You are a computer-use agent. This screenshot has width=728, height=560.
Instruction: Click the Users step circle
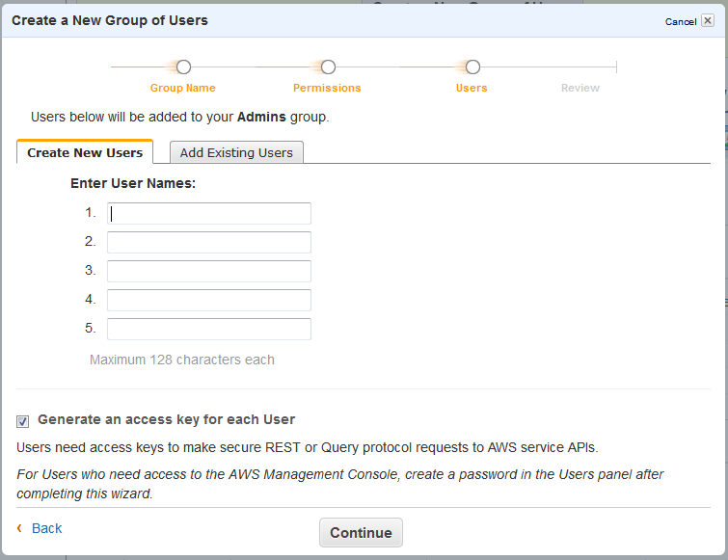tap(472, 67)
